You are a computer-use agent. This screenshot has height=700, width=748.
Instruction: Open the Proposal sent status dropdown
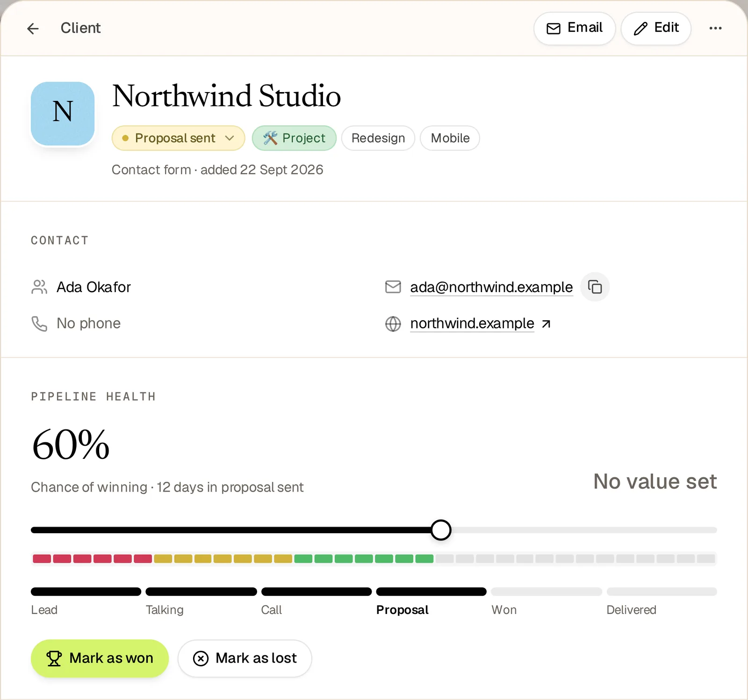click(x=178, y=138)
